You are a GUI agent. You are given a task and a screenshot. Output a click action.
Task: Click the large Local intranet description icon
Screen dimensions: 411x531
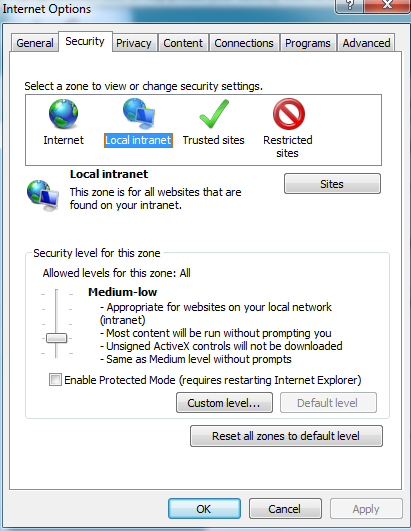43,196
